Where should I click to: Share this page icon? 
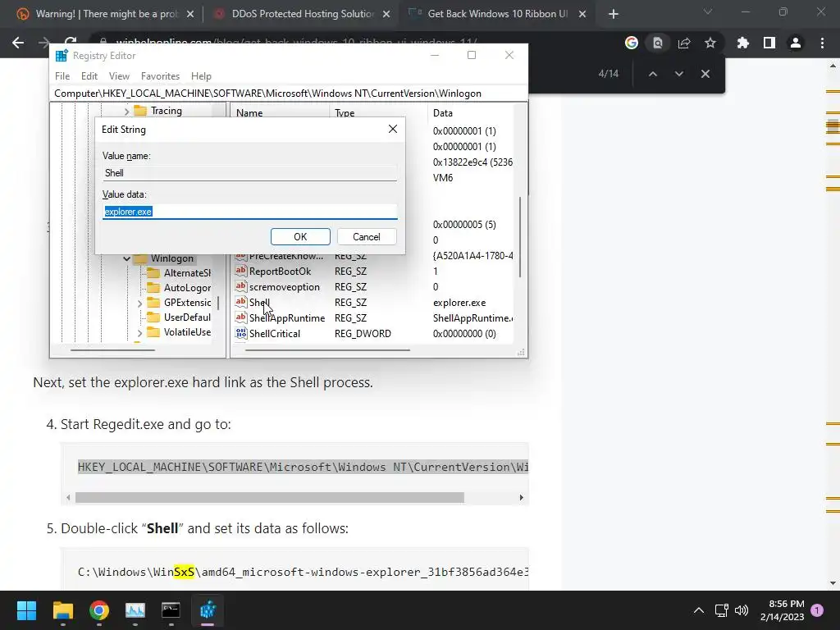(684, 43)
